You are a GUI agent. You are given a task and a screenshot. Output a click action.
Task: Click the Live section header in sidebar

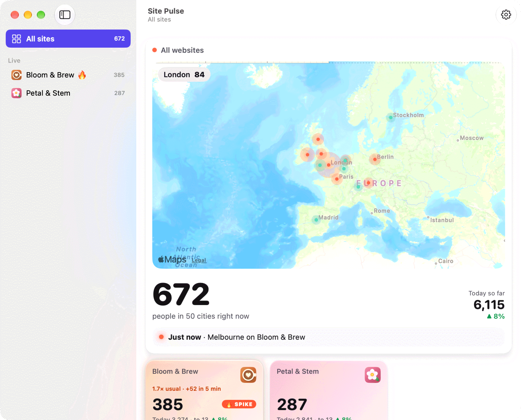click(x=14, y=60)
